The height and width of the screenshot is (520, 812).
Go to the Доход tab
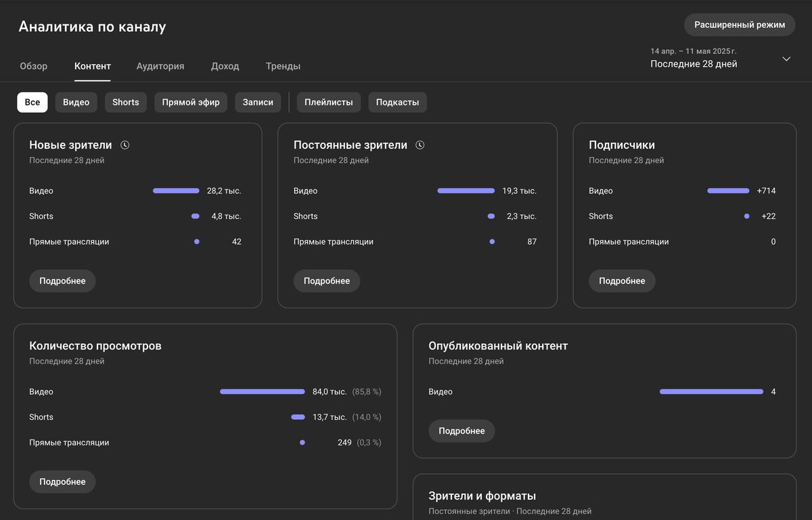click(x=225, y=66)
